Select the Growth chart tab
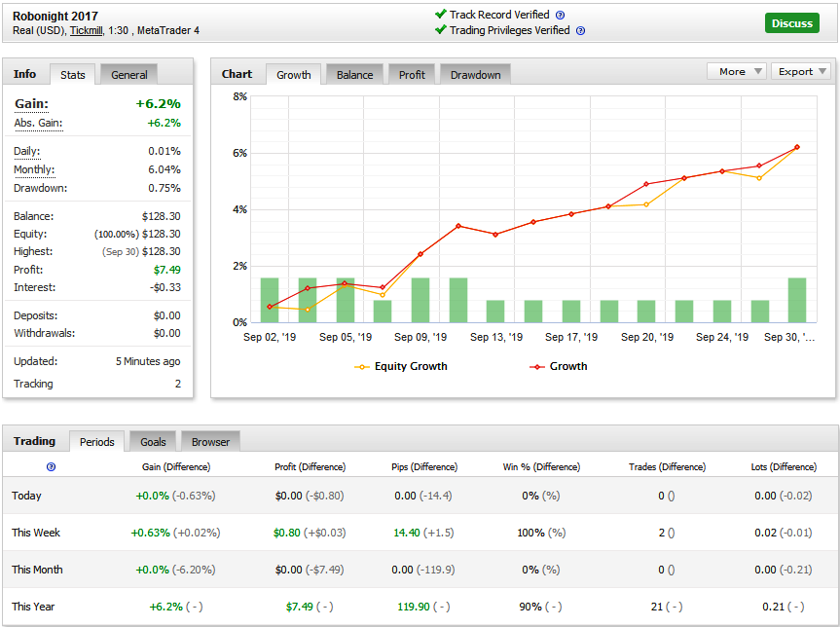The height and width of the screenshot is (627, 840). pos(294,75)
